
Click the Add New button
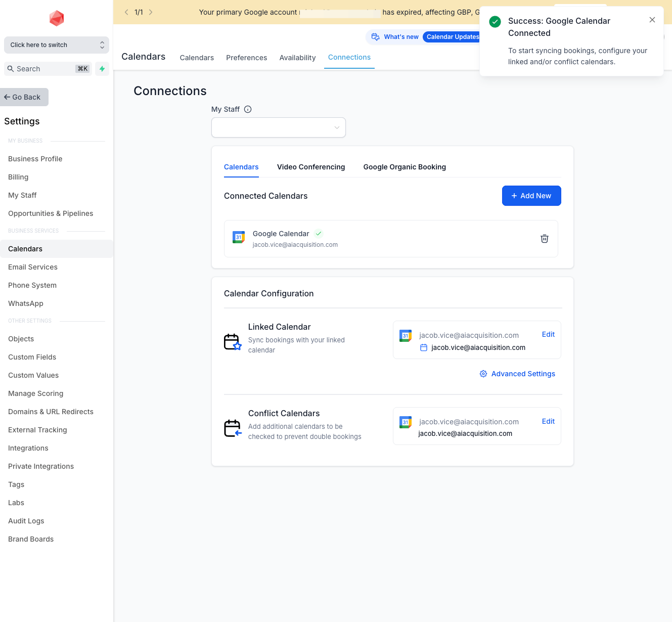pos(531,196)
